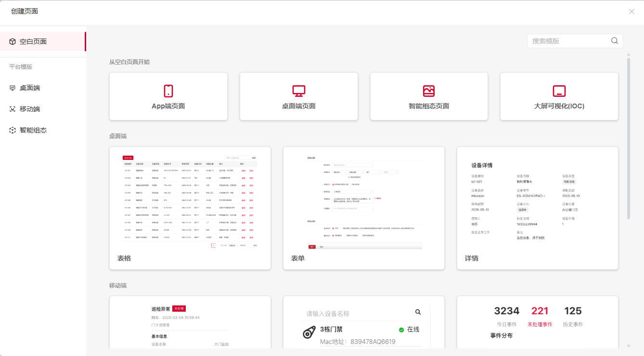Open the 桌面端 sidebar section

tap(29, 88)
